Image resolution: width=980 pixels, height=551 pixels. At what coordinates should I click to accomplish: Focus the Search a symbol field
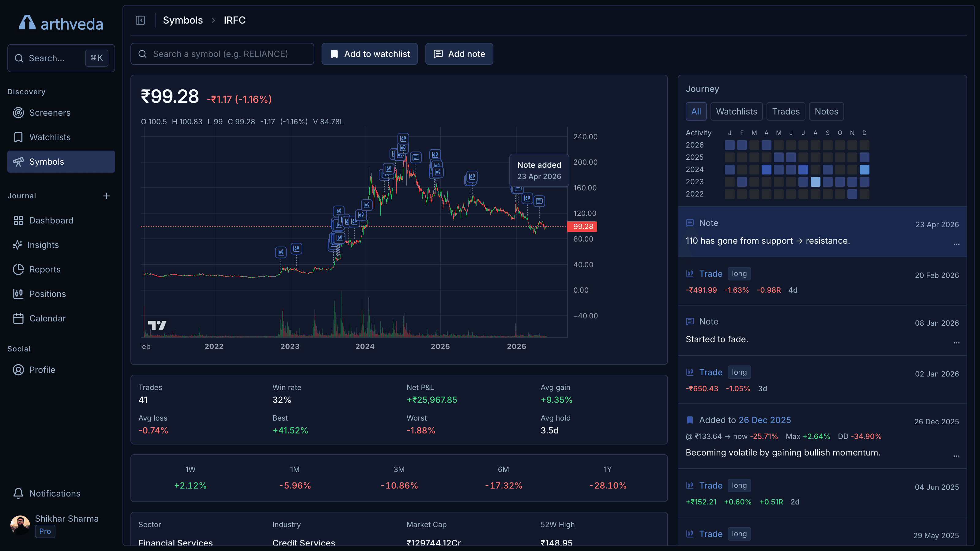pos(222,54)
